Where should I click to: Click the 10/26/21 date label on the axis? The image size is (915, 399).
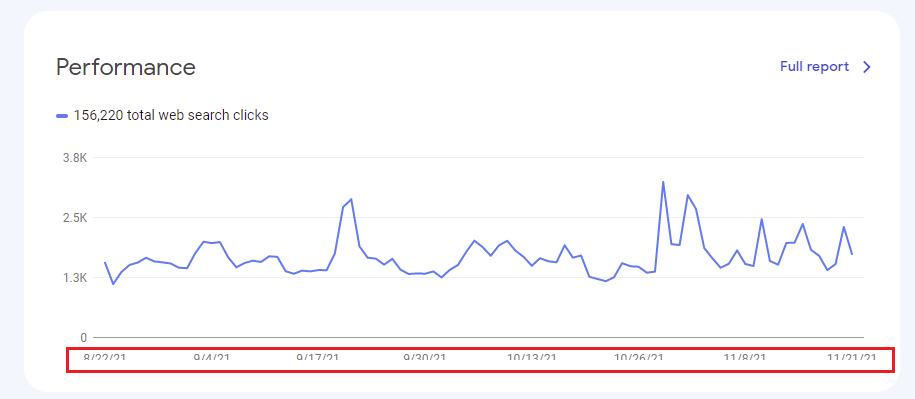pyautogui.click(x=638, y=356)
